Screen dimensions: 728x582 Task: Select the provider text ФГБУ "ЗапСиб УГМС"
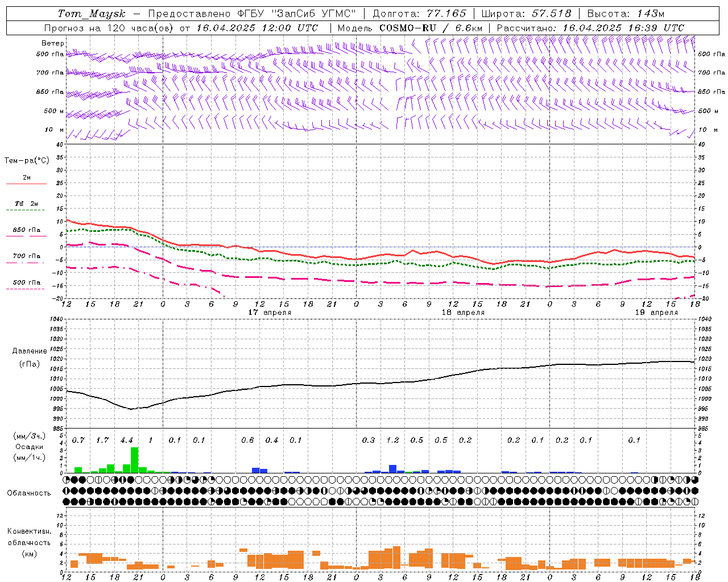297,14
